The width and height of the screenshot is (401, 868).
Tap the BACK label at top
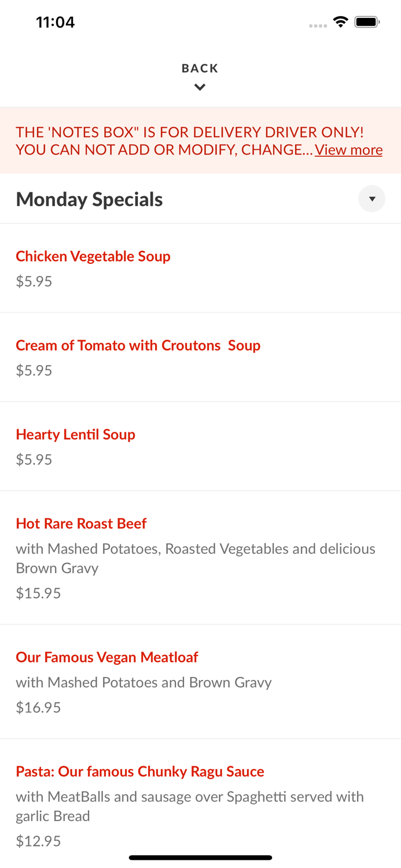click(x=200, y=68)
